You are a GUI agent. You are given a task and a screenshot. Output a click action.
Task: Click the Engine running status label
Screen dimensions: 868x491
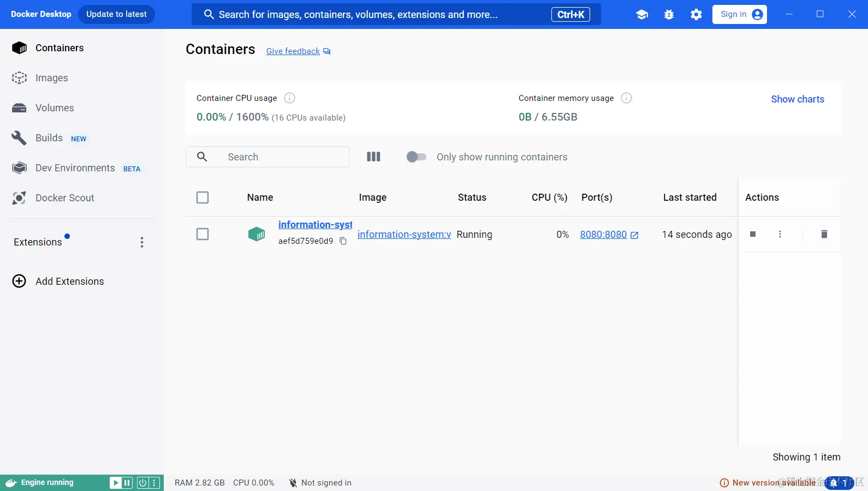47,483
